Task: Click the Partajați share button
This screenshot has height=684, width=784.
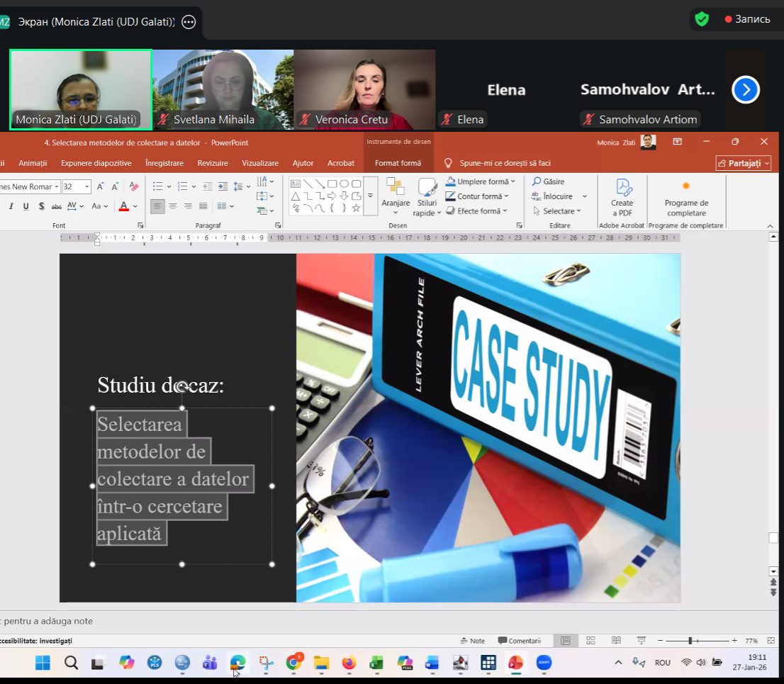Action: 744,163
